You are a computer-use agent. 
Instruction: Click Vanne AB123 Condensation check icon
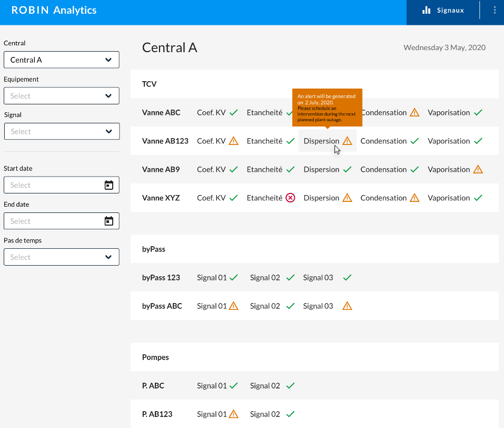click(x=414, y=141)
